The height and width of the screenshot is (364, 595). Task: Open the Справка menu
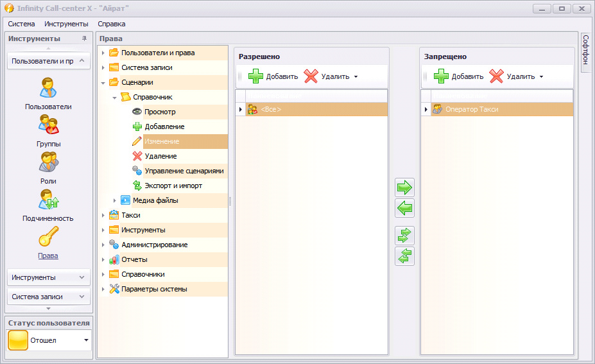pyautogui.click(x=112, y=24)
